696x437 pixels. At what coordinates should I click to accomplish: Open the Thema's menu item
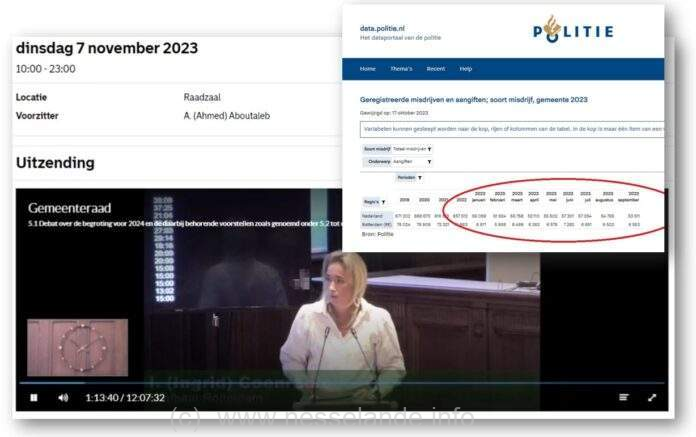click(401, 69)
